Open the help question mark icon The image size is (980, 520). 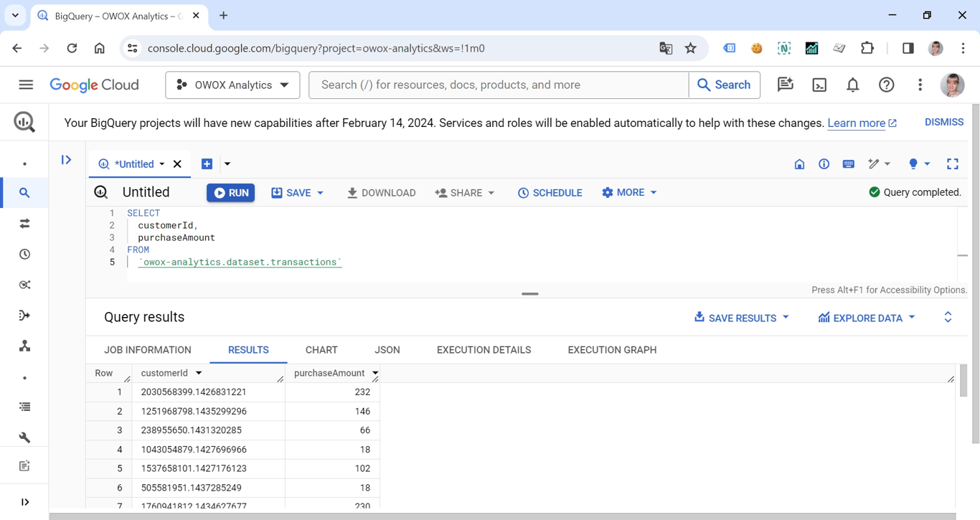point(887,85)
